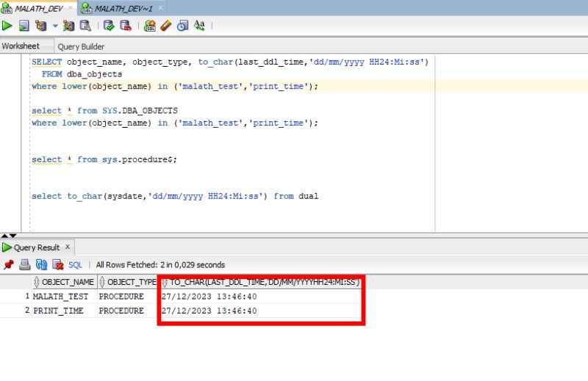The image size is (588, 381).
Task: Click the Explain Plan icon
Action: click(40, 26)
